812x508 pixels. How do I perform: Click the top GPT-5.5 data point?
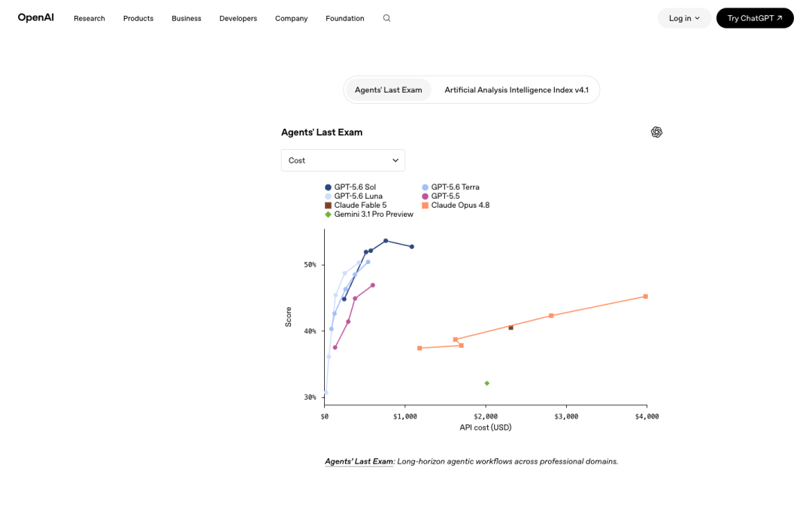(373, 286)
